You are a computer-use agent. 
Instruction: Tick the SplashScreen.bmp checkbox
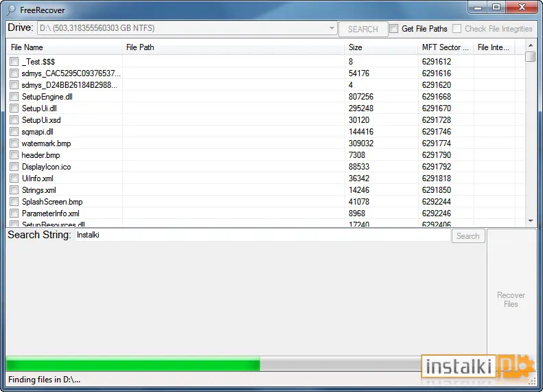(x=14, y=202)
